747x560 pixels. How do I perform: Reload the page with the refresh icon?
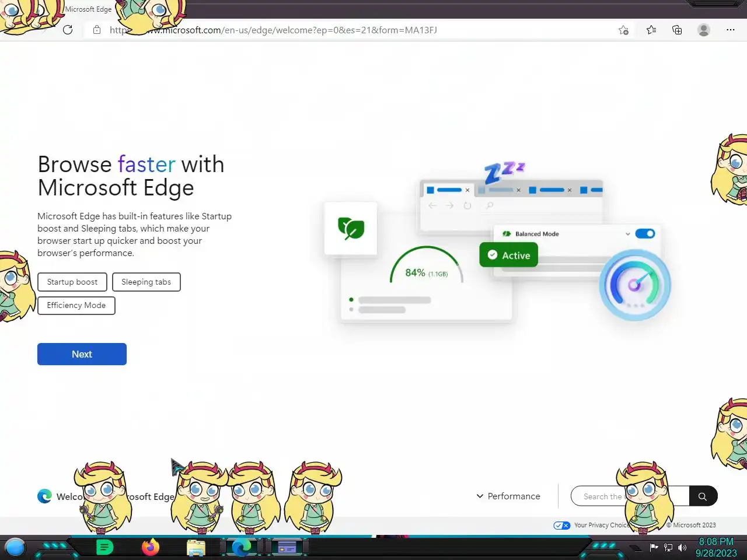pos(68,30)
